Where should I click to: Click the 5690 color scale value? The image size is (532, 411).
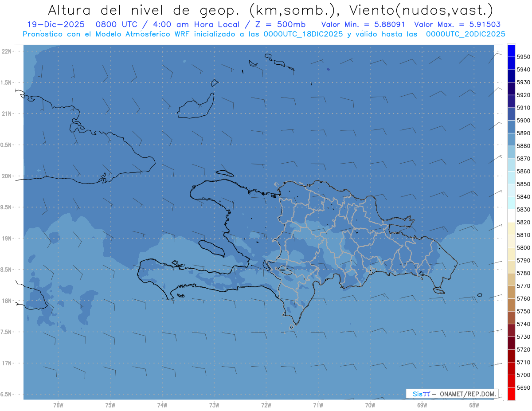524,388
